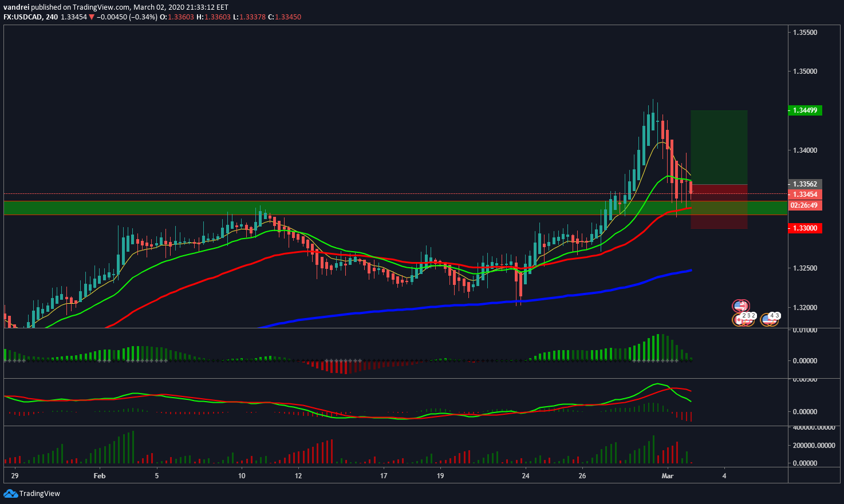This screenshot has width=844, height=504.
Task: Click the 400000.00000 volume scale label
Action: 813,427
